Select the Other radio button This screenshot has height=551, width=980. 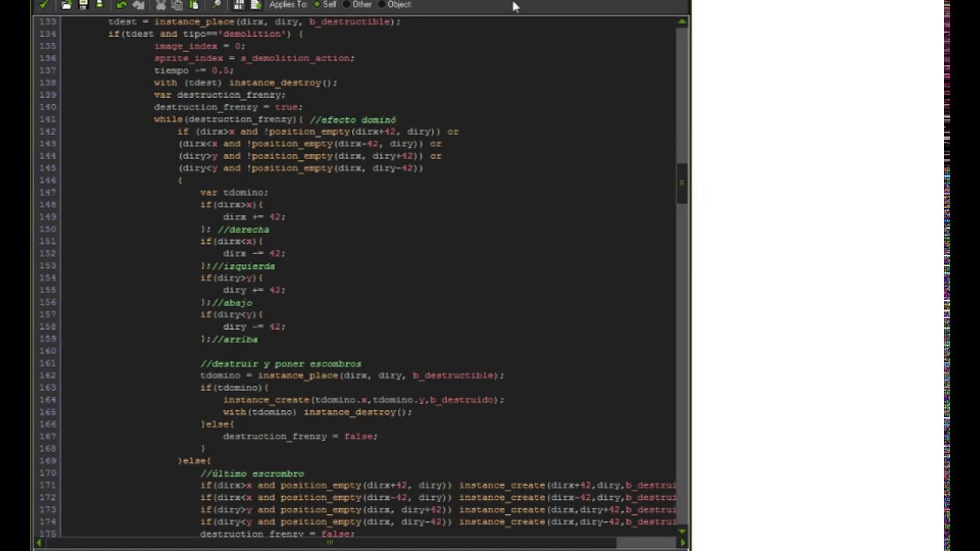pos(346,5)
